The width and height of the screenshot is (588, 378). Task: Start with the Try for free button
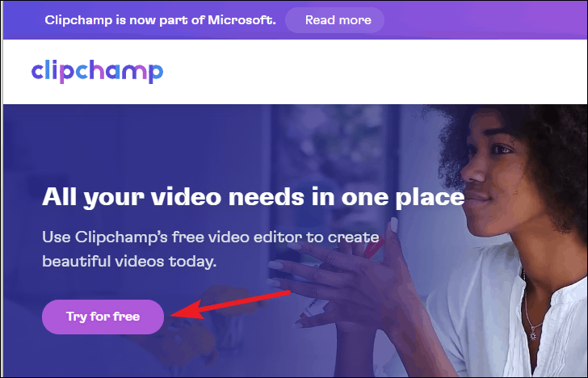(103, 317)
